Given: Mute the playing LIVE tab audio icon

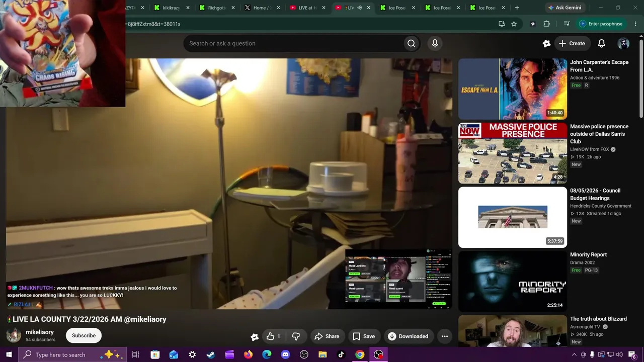Looking at the screenshot, I should [x=359, y=8].
